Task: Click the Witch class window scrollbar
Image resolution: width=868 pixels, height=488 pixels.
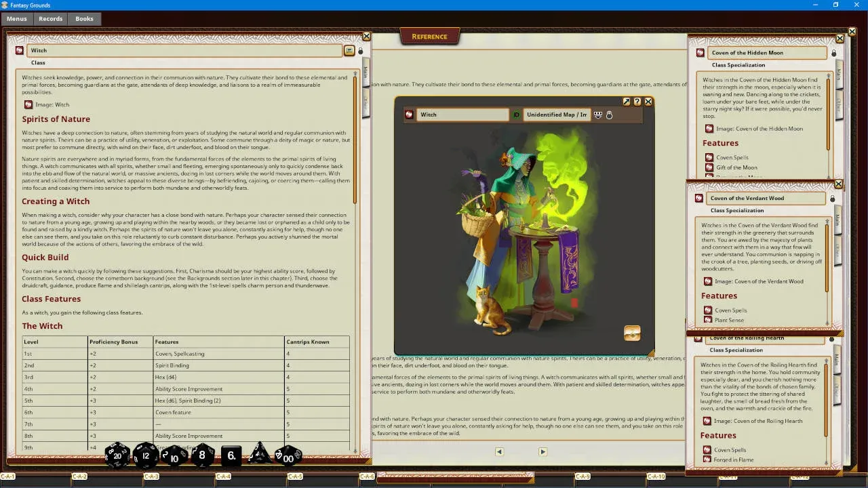Action: pos(354,139)
